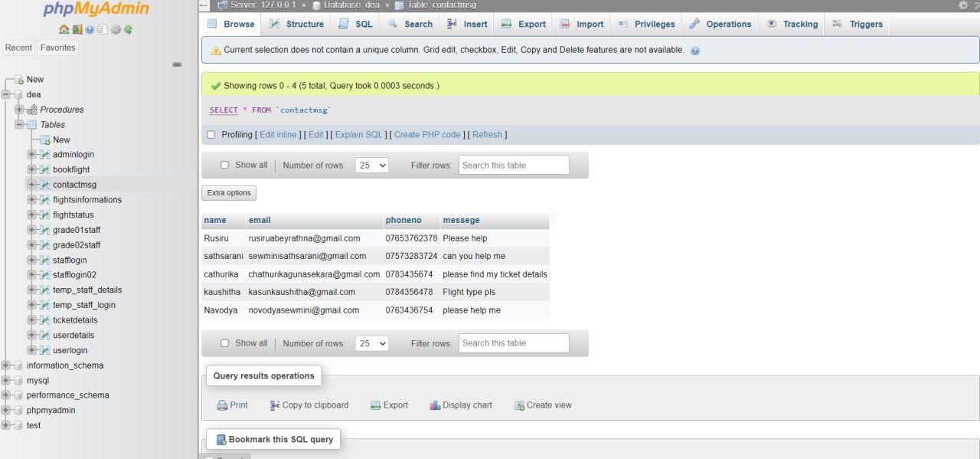Screen dimensions: 980x459
Task: Open the Import tab
Action: click(x=582, y=24)
